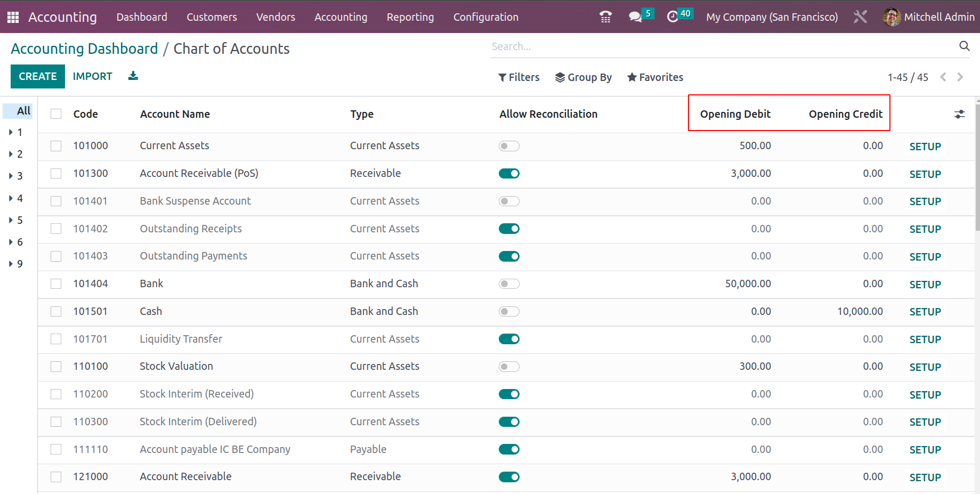Screen dimensions: 980x494
Task: Click SETUP for Account Receivable 121000
Action: pos(925,477)
